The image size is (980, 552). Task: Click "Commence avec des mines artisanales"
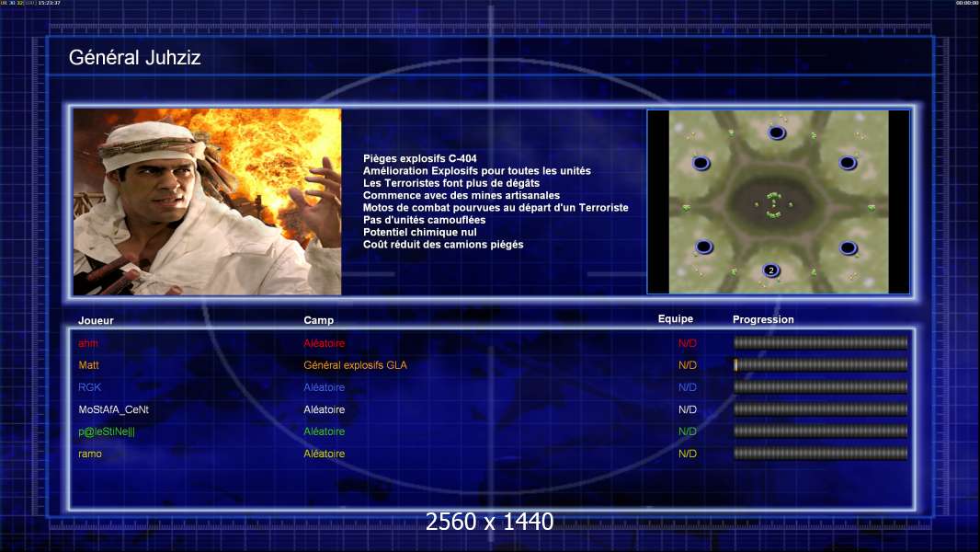tap(462, 195)
